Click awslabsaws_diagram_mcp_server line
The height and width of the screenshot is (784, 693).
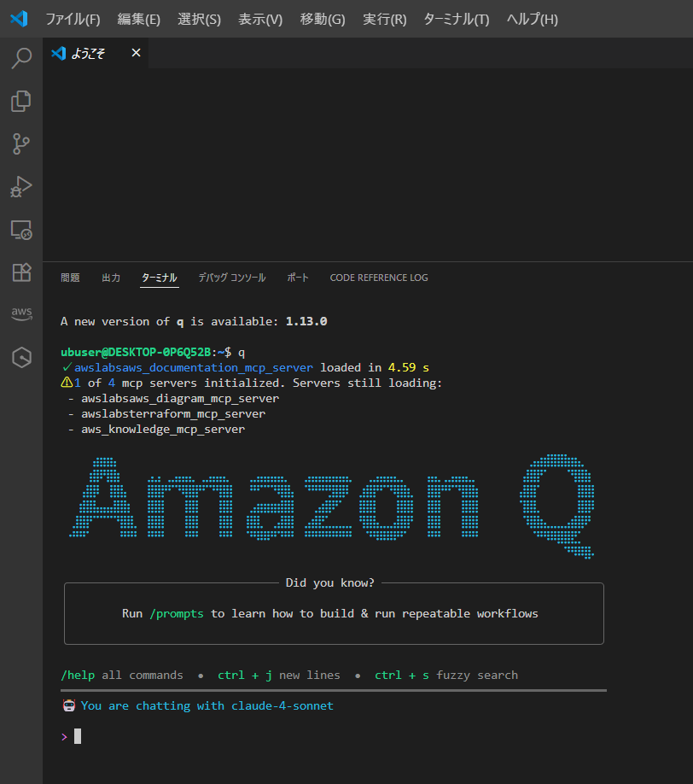(180, 399)
